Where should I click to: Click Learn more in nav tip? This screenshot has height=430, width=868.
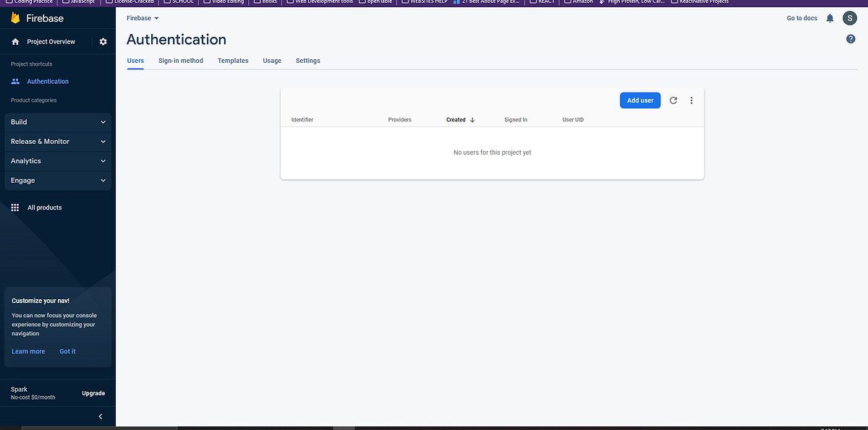click(x=28, y=351)
